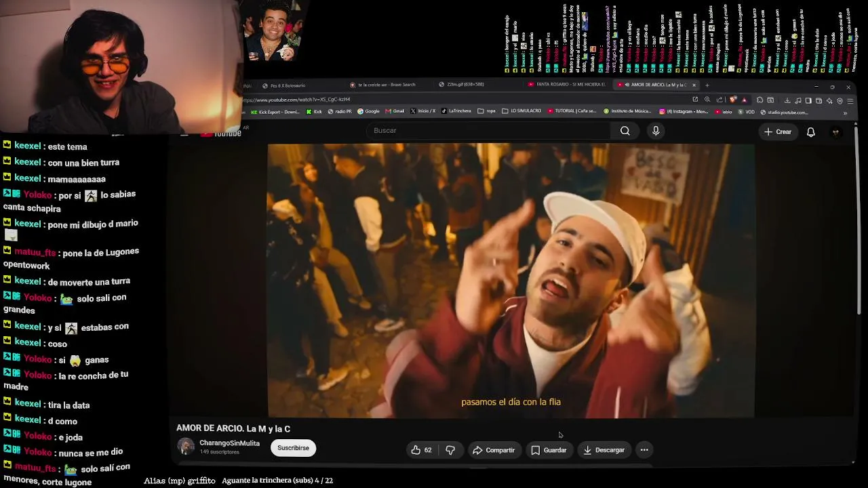Viewport: 868px width, 488px height.
Task: Open the VOD bookmark
Action: [745, 112]
